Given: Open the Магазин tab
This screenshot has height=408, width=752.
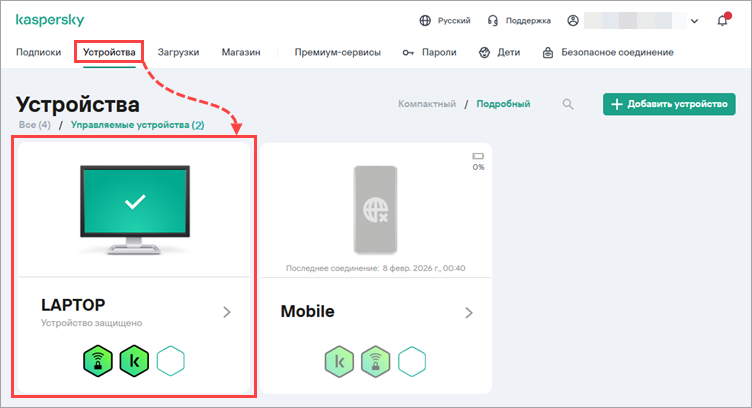Looking at the screenshot, I should click(x=241, y=52).
